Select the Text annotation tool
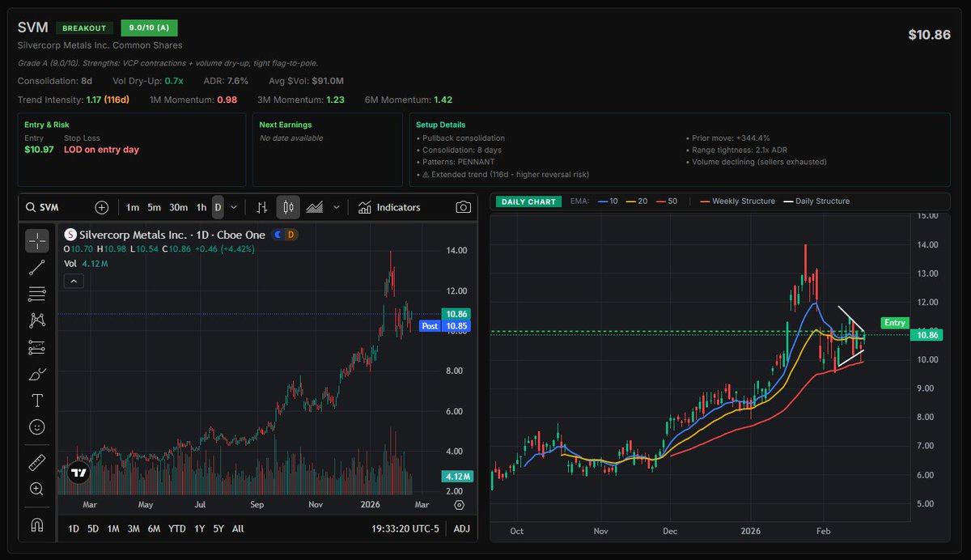 (x=37, y=401)
